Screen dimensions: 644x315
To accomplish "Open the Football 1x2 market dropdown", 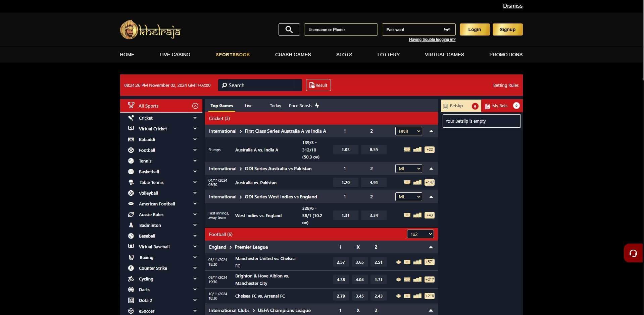I will (420, 234).
